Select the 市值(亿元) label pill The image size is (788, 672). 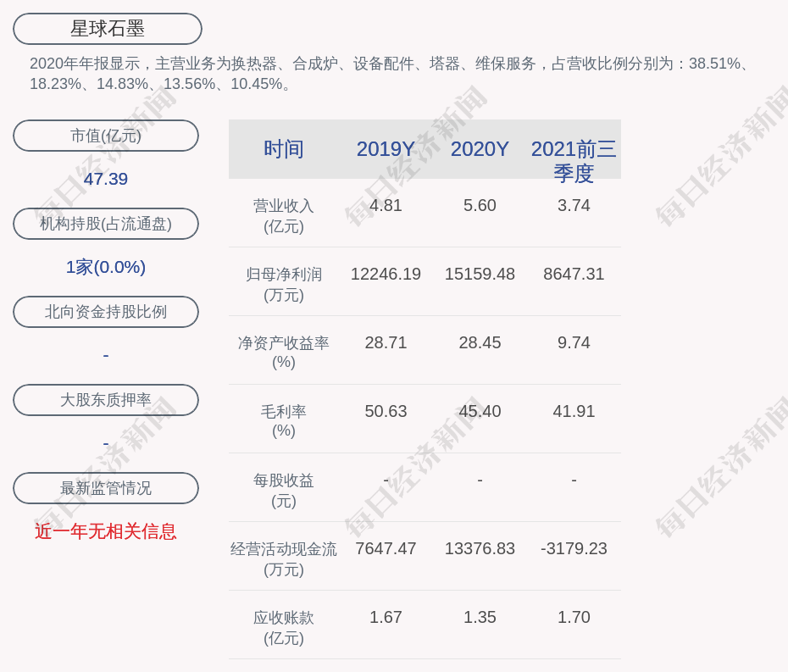(x=106, y=136)
